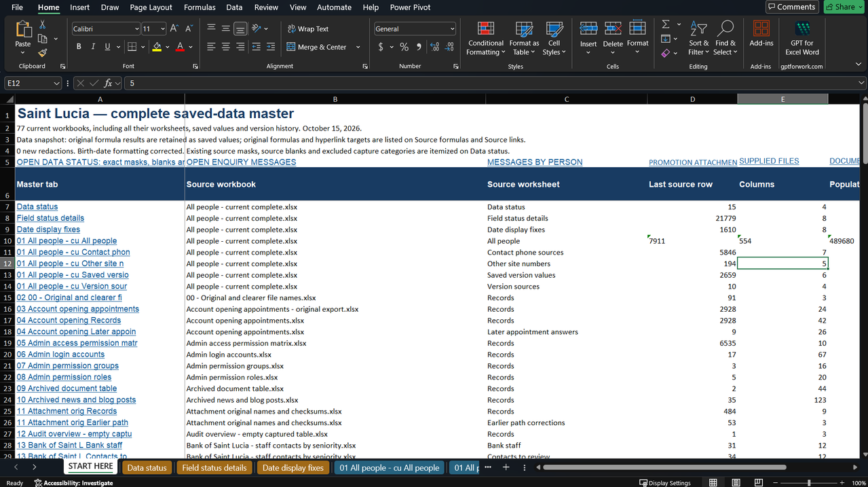The width and height of the screenshot is (868, 487).
Task: Toggle Wrap Text for the cell
Action: click(x=308, y=29)
